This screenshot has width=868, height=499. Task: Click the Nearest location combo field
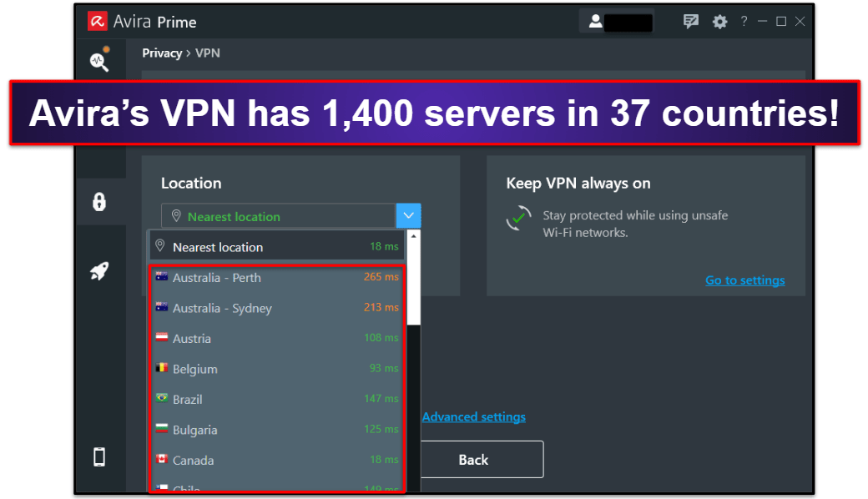[x=279, y=216]
